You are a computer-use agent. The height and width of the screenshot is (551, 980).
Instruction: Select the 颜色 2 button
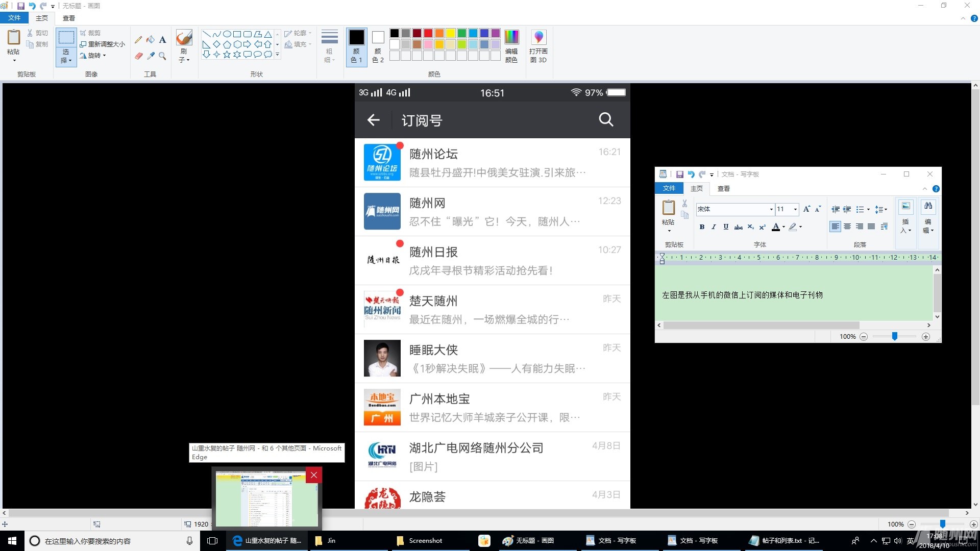378,46
